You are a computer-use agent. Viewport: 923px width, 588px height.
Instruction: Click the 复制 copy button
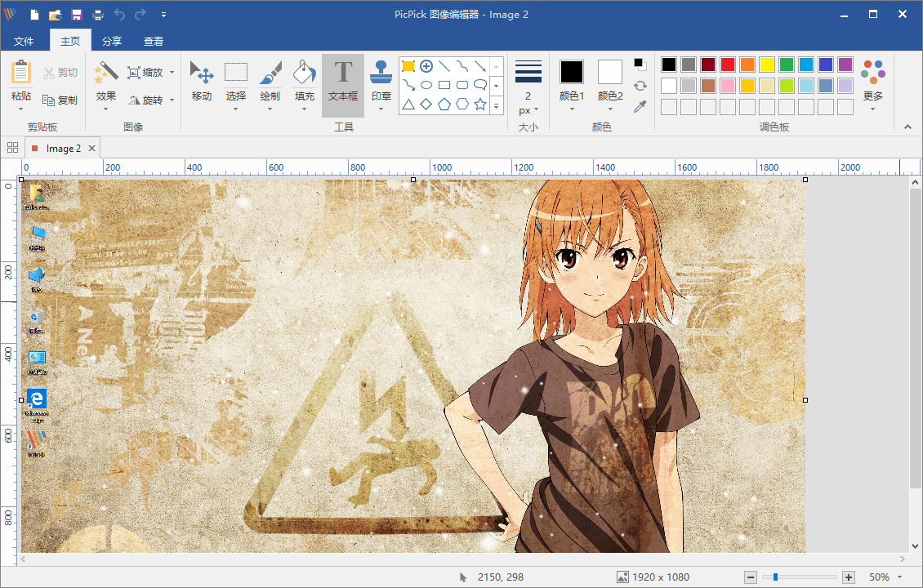coord(60,100)
